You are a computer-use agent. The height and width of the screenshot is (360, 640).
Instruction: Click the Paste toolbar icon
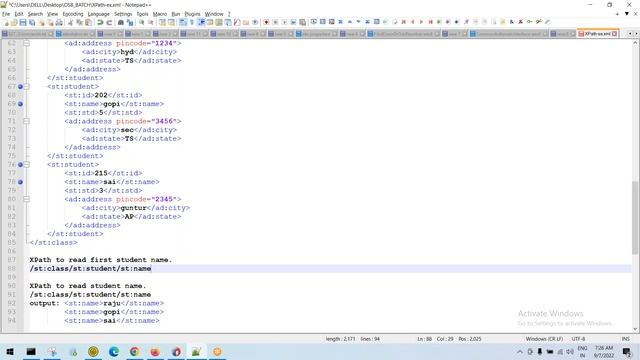click(89, 22)
